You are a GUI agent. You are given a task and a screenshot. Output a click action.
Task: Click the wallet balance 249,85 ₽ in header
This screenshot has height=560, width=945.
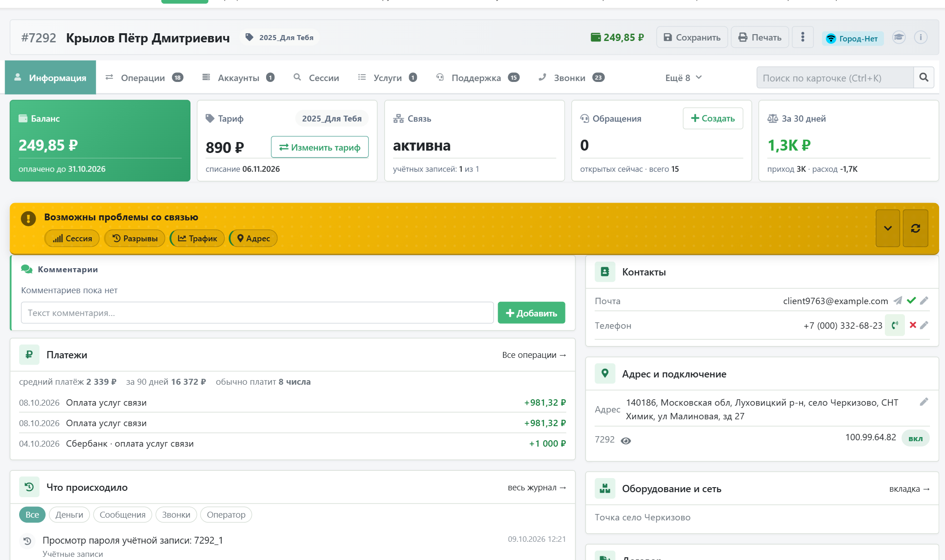click(617, 37)
